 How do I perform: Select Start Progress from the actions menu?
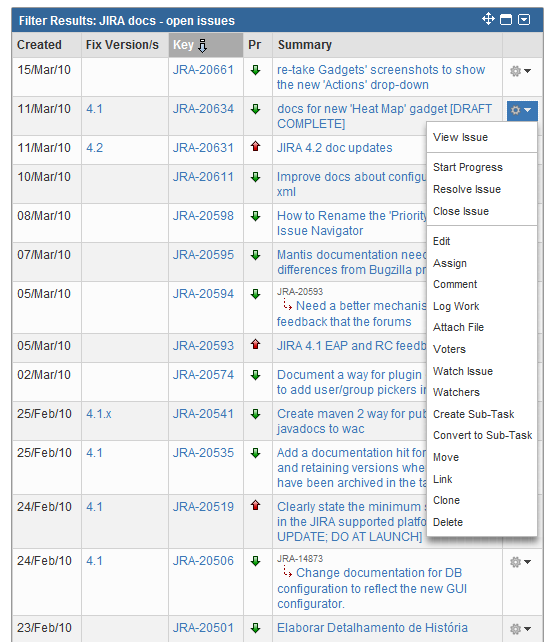click(468, 167)
